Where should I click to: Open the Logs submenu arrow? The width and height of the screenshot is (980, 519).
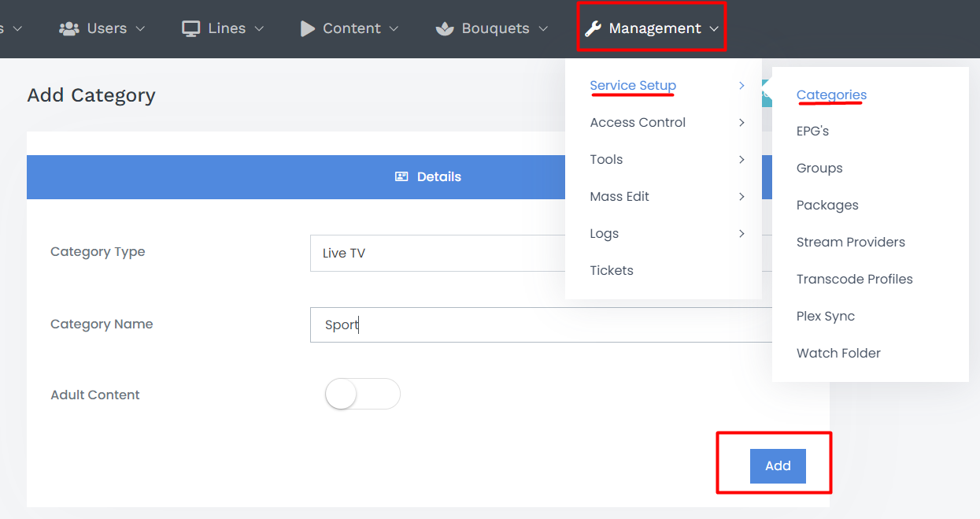pos(741,233)
